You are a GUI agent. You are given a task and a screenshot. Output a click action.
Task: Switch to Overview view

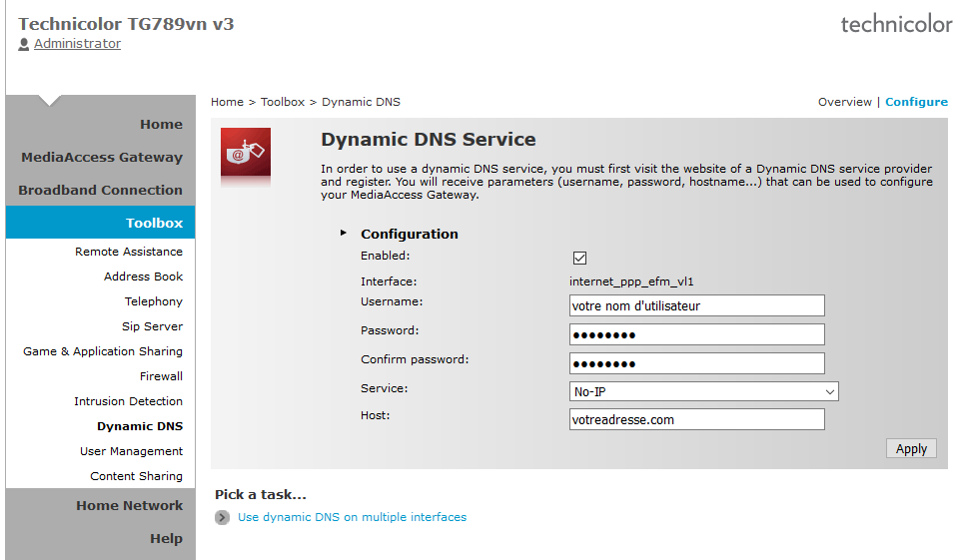coord(845,102)
